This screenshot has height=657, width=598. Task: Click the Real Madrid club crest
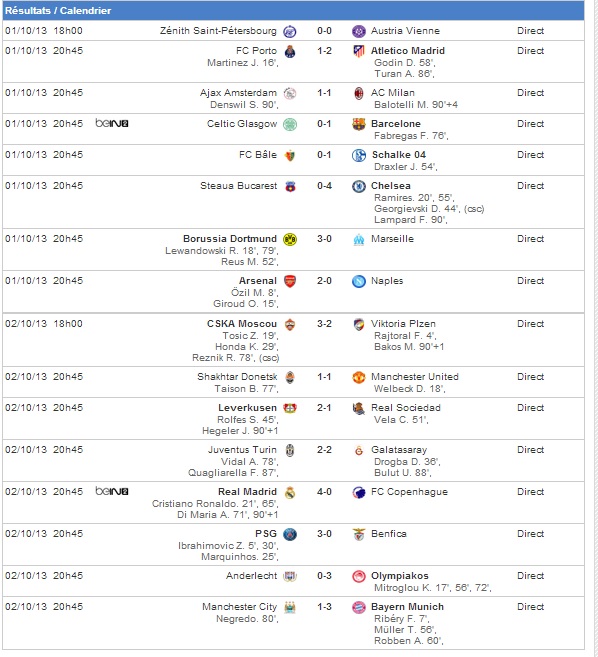pos(290,492)
